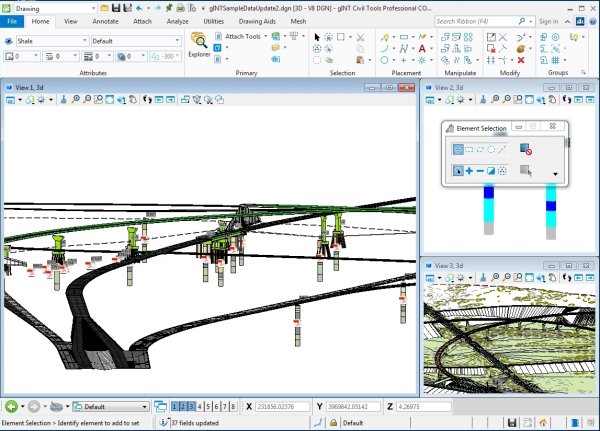Choose the Circle selection method
600x431 pixels.
pyautogui.click(x=492, y=149)
